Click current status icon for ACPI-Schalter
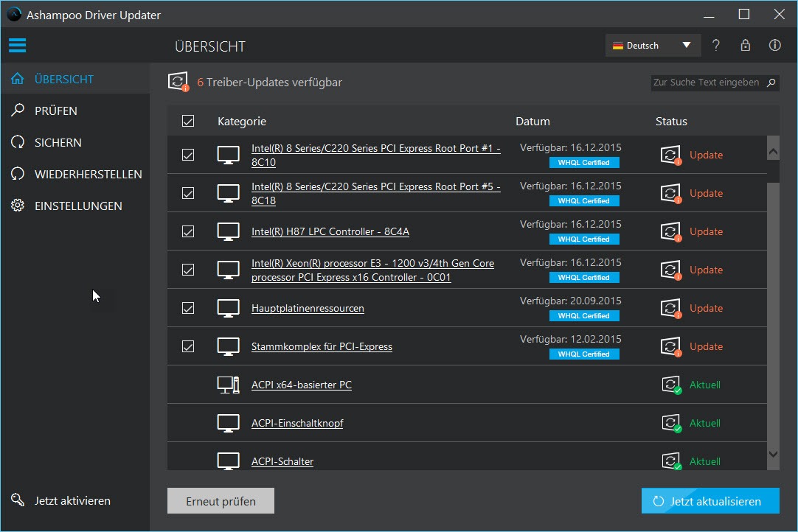The image size is (798, 532). [671, 461]
